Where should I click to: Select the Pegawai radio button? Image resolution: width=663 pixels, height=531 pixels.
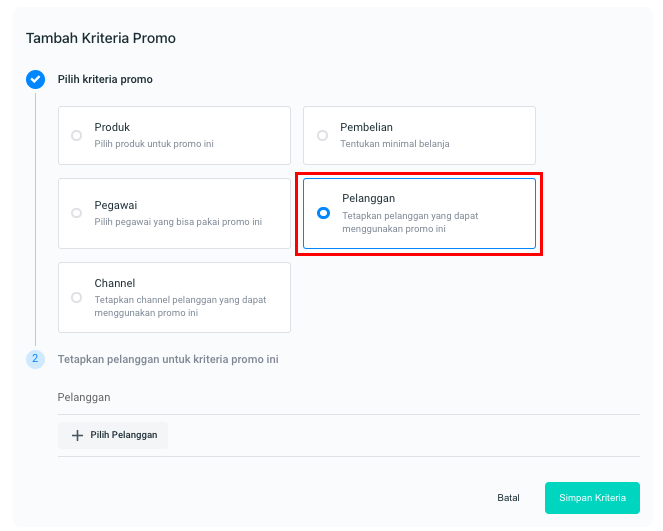[77, 213]
